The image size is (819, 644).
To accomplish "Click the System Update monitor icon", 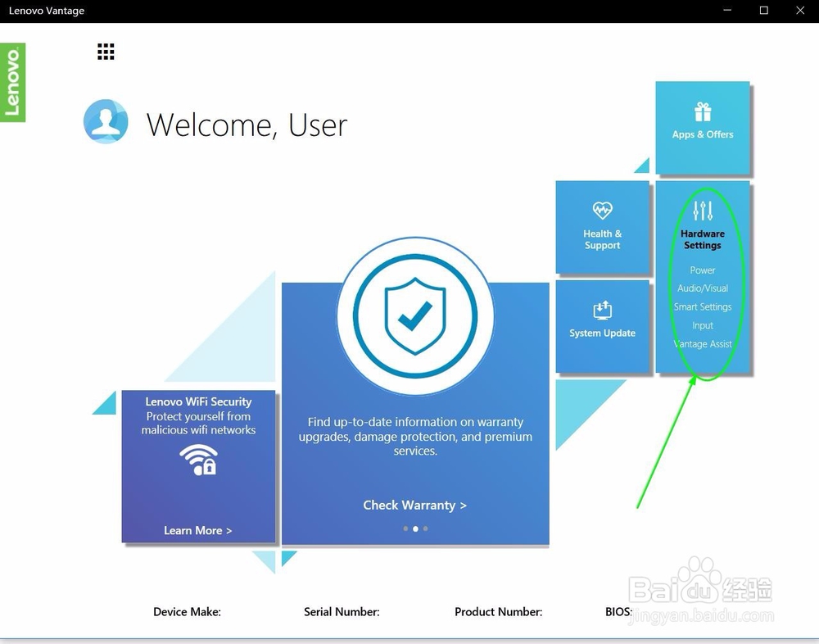I will pyautogui.click(x=602, y=310).
